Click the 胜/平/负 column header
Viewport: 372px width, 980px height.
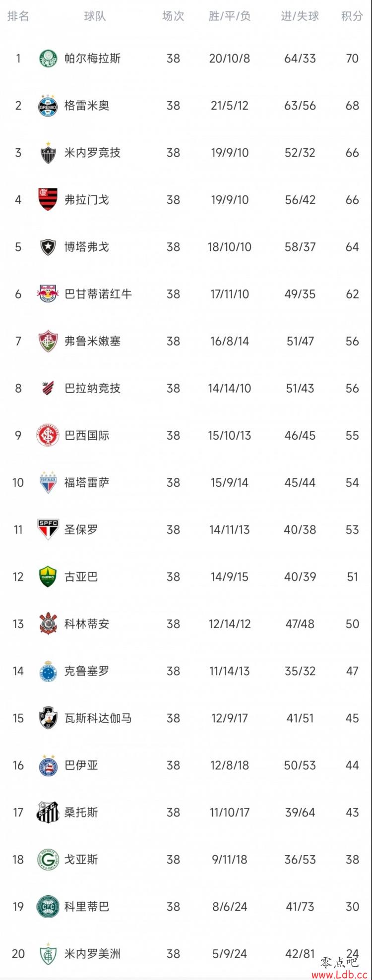point(230,16)
